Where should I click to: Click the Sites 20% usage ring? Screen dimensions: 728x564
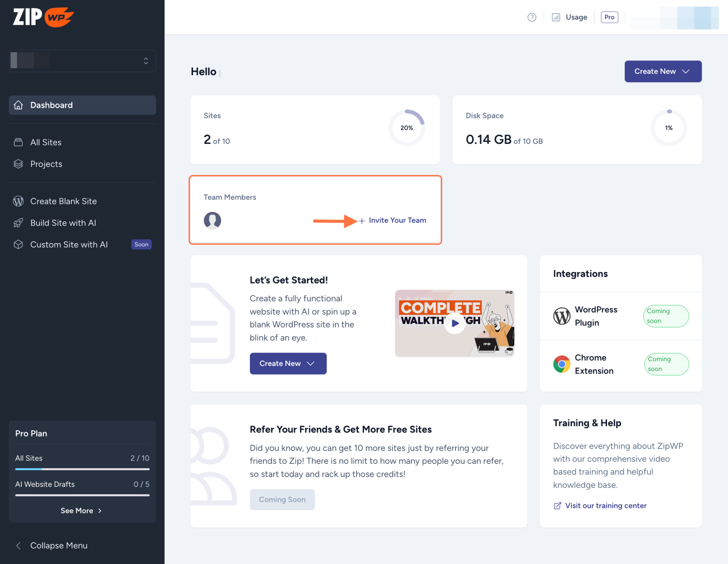pos(406,128)
